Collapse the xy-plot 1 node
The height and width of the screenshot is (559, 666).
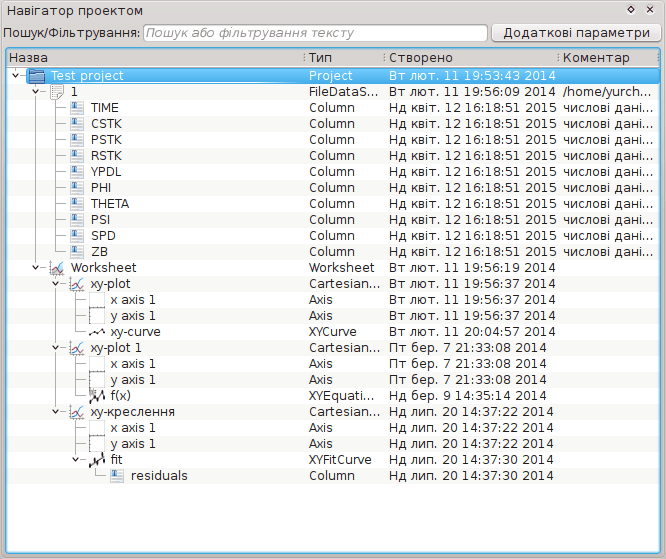56,348
